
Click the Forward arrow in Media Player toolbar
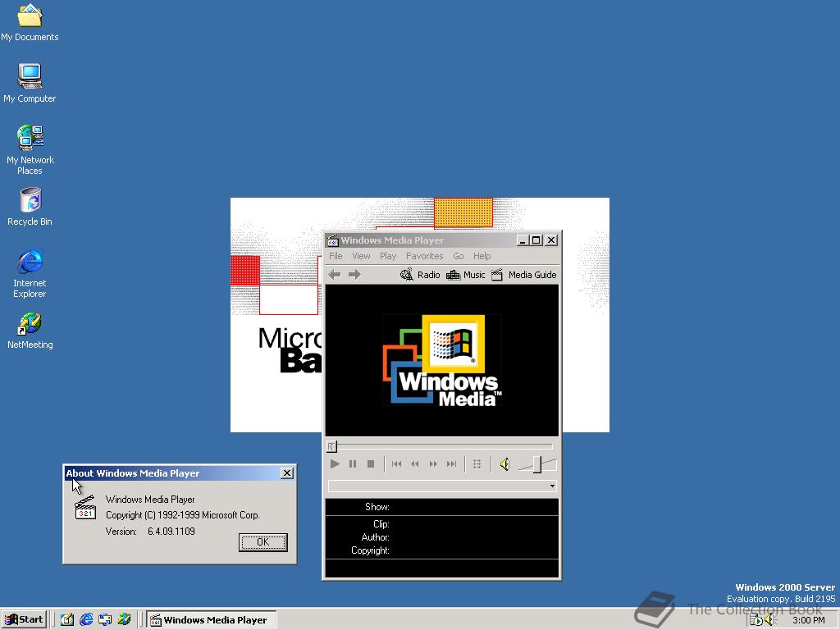click(x=354, y=275)
